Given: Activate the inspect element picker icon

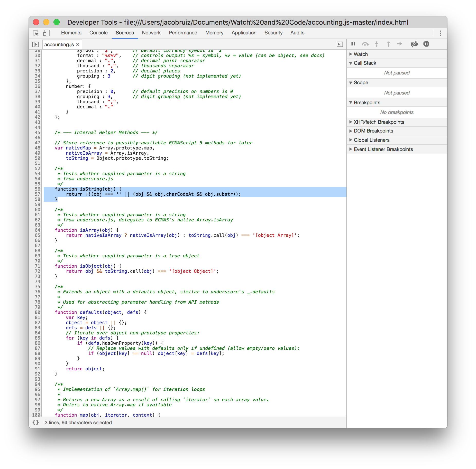Looking at the screenshot, I should click(36, 33).
